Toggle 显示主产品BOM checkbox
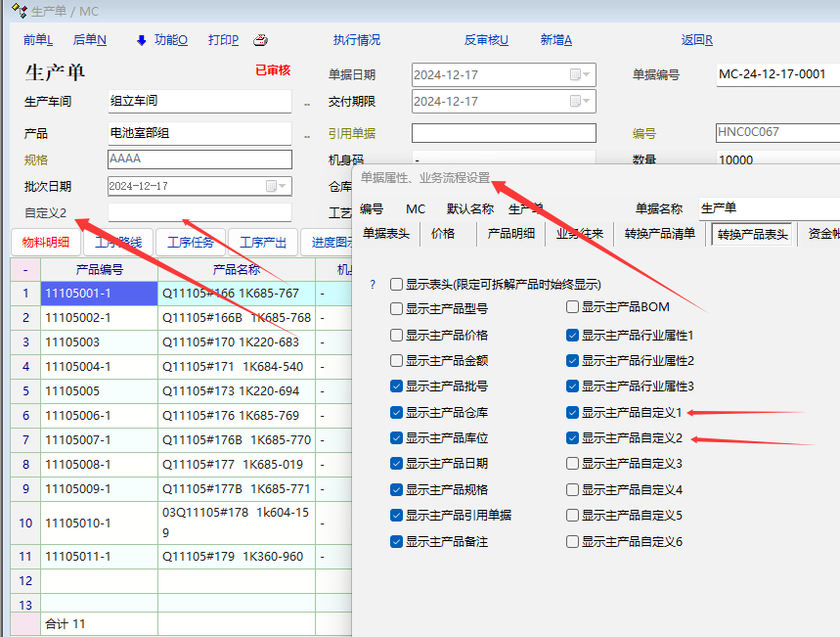 (x=573, y=307)
